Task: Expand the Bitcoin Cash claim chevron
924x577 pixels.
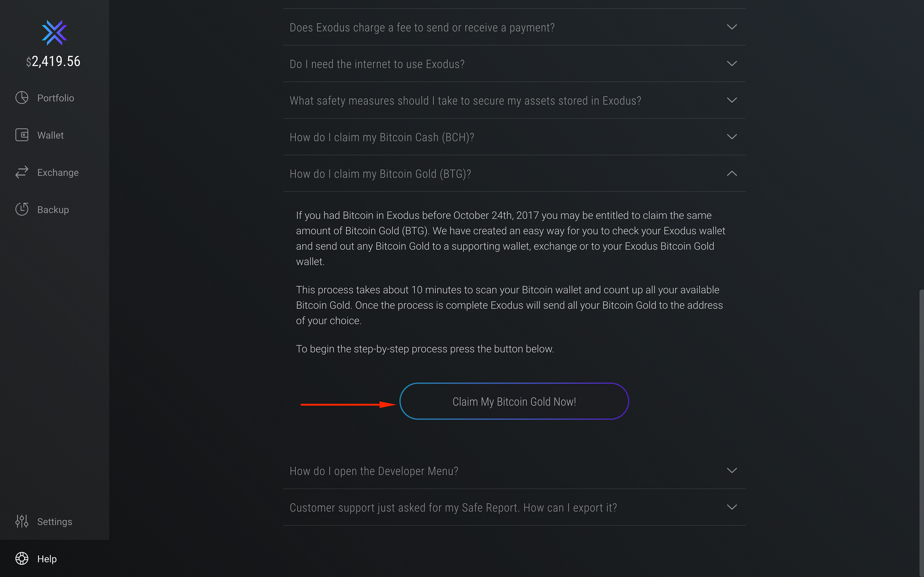Action: click(x=732, y=137)
